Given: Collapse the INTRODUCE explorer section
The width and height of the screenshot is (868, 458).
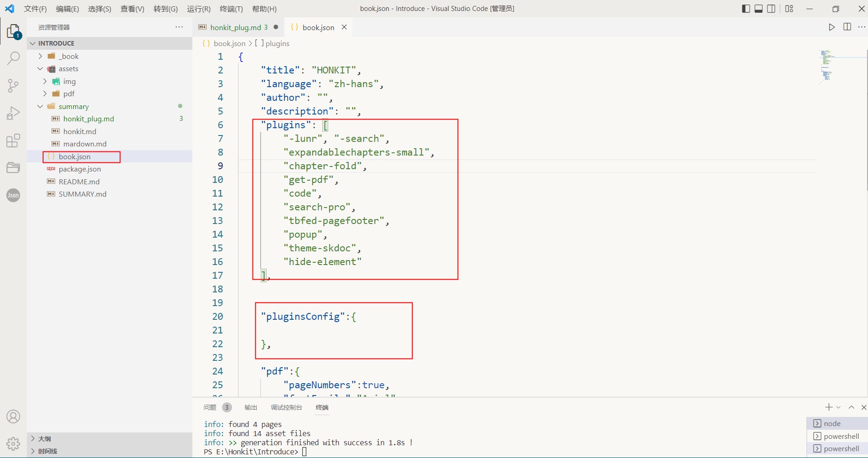Looking at the screenshot, I should pos(109,43).
